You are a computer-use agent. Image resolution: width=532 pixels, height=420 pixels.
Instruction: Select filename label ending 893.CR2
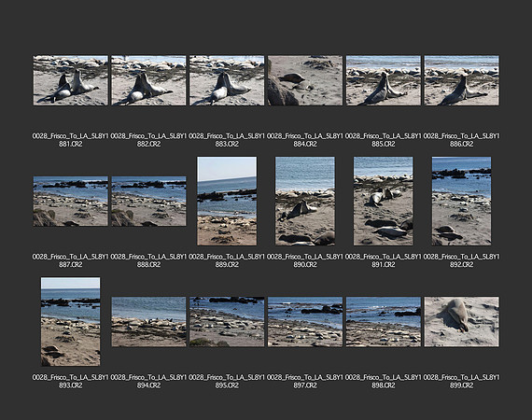[71, 382]
